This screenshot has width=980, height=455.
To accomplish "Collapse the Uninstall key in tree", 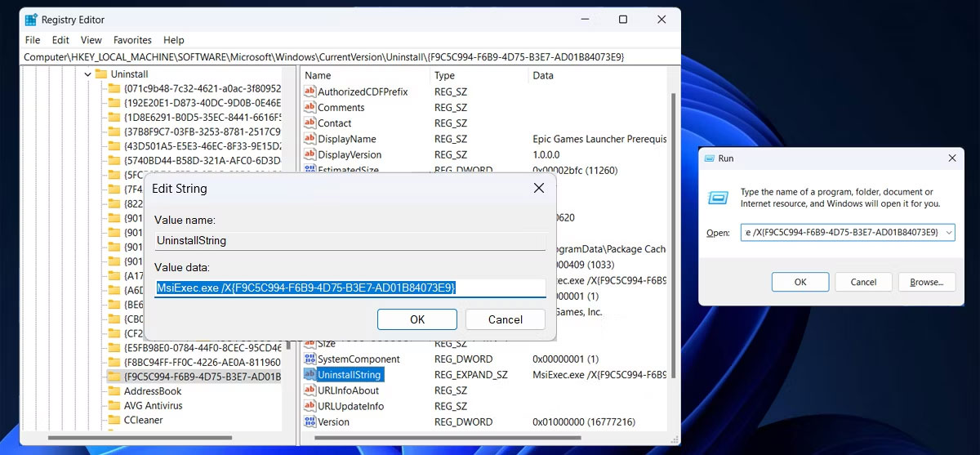I will [x=88, y=74].
